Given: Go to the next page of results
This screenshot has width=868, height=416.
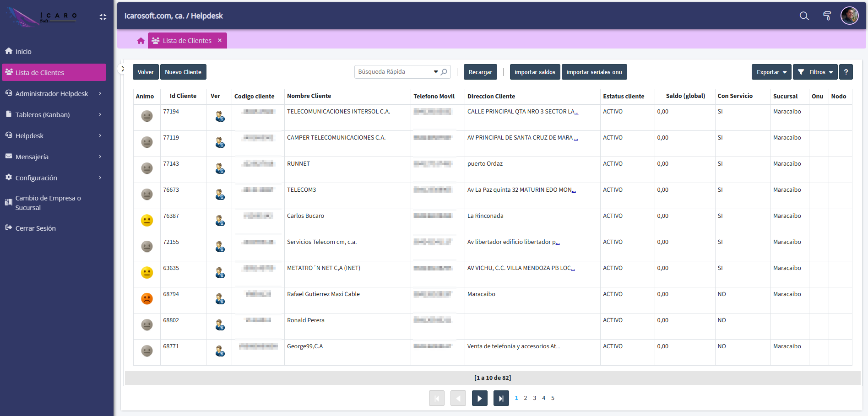Looking at the screenshot, I should (x=479, y=398).
